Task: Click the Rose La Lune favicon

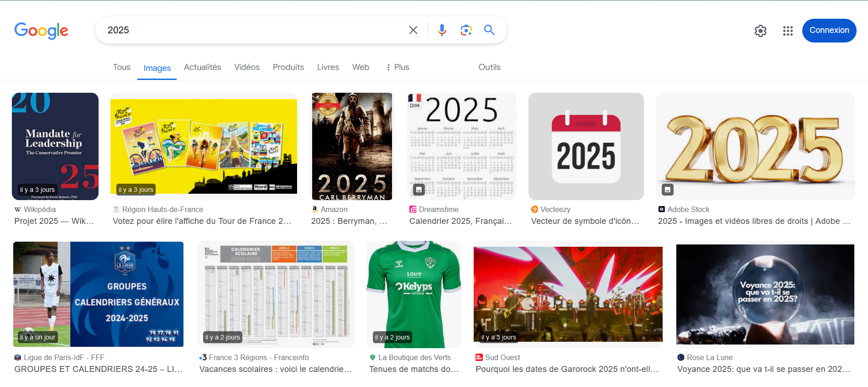Action: pos(681,357)
